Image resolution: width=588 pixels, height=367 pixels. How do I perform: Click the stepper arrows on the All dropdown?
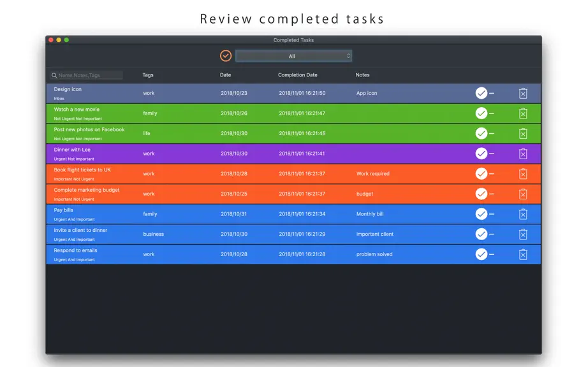point(348,56)
